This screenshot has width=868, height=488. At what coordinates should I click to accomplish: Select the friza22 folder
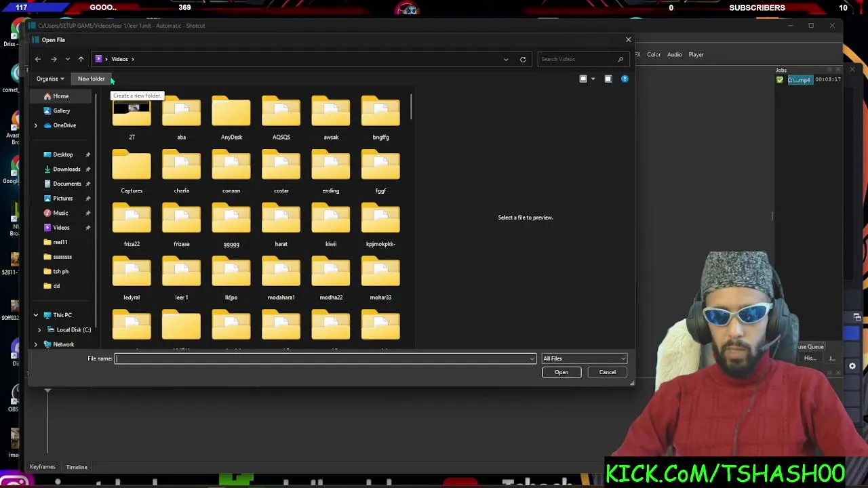pyautogui.click(x=132, y=226)
